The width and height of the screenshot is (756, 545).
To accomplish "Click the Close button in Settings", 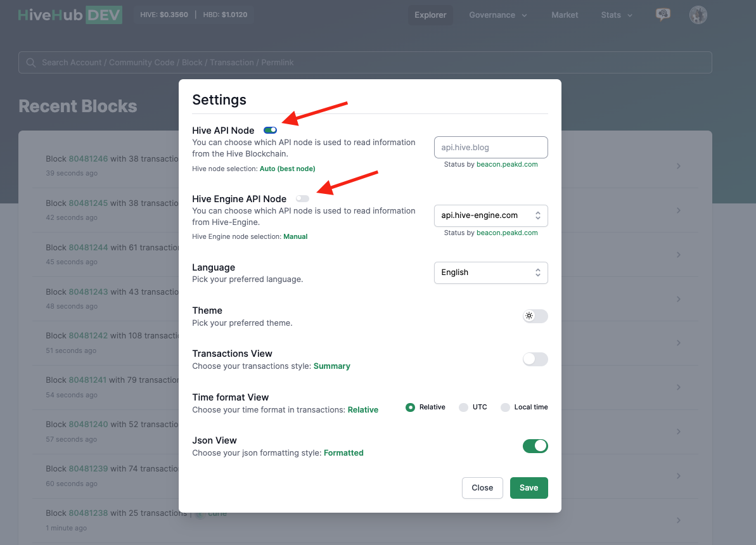I will click(482, 487).
